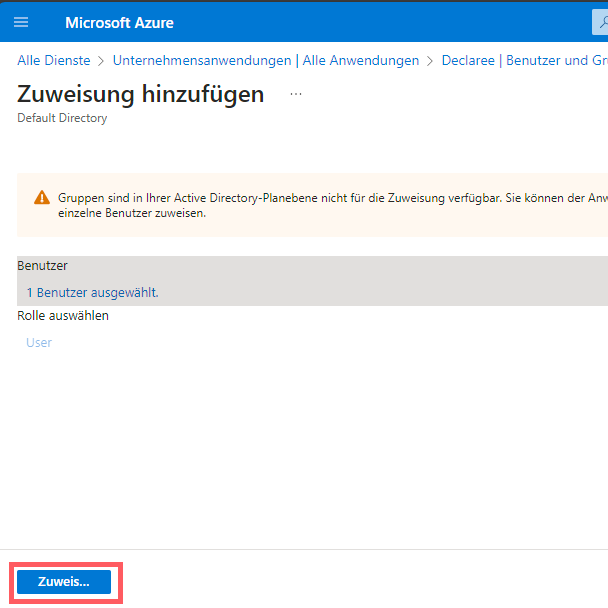Click the Zuweisung hinzufügen page title
Image resolution: width=608 pixels, height=608 pixels.
(141, 94)
